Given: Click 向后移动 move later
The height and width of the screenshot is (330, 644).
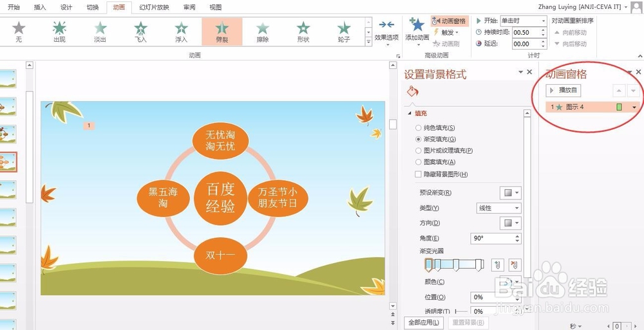Looking at the screenshot, I should pos(570,44).
